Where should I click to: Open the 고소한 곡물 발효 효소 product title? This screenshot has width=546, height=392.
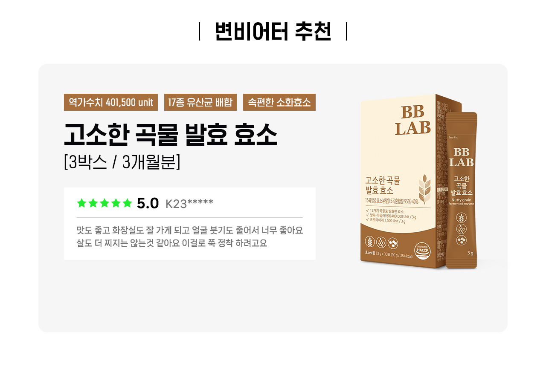click(171, 135)
